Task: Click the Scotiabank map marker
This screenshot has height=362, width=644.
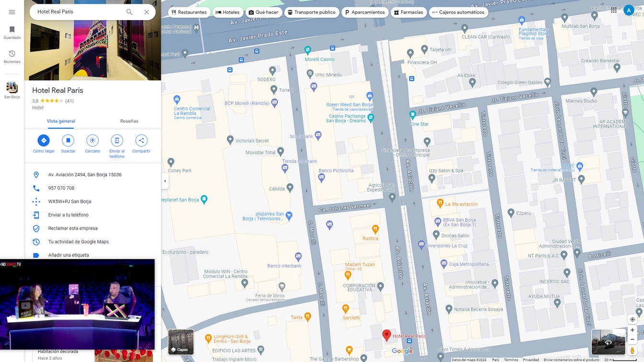Action: tap(318, 136)
